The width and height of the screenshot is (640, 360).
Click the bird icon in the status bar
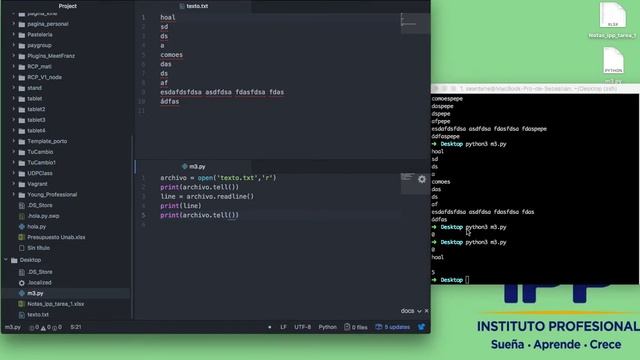421,327
